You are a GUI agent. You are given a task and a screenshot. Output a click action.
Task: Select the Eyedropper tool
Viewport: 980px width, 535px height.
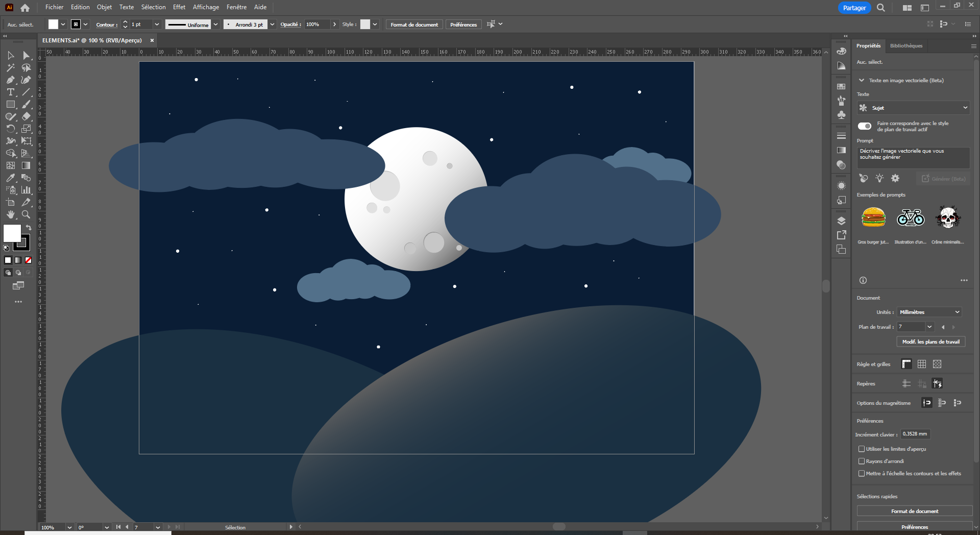pyautogui.click(x=11, y=178)
